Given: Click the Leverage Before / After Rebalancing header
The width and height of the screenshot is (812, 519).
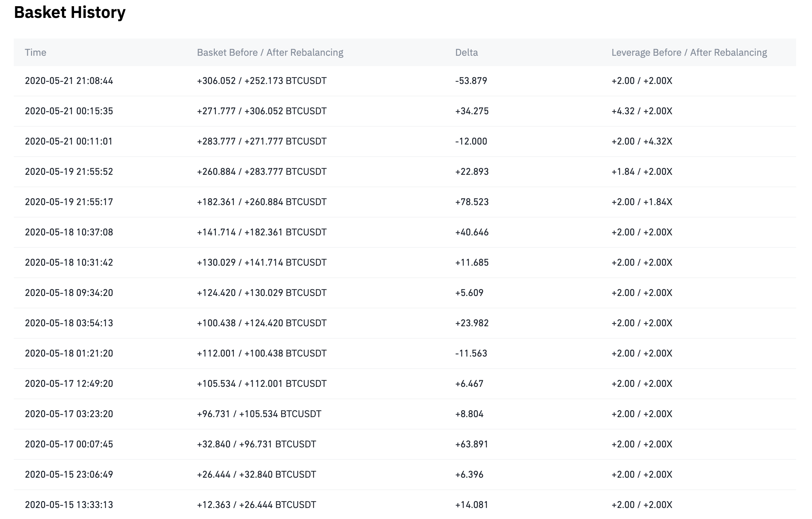Looking at the screenshot, I should pyautogui.click(x=689, y=52).
